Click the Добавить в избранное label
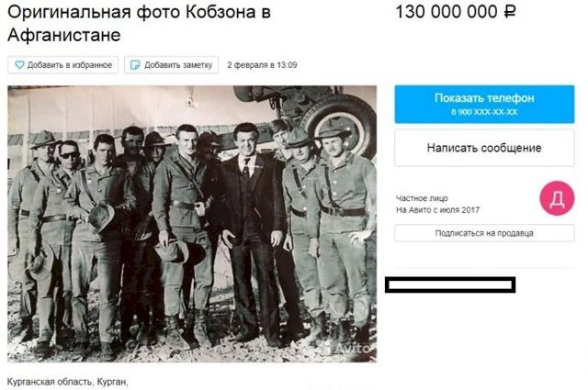Screen dimensions: 588x390 pyautogui.click(x=70, y=65)
